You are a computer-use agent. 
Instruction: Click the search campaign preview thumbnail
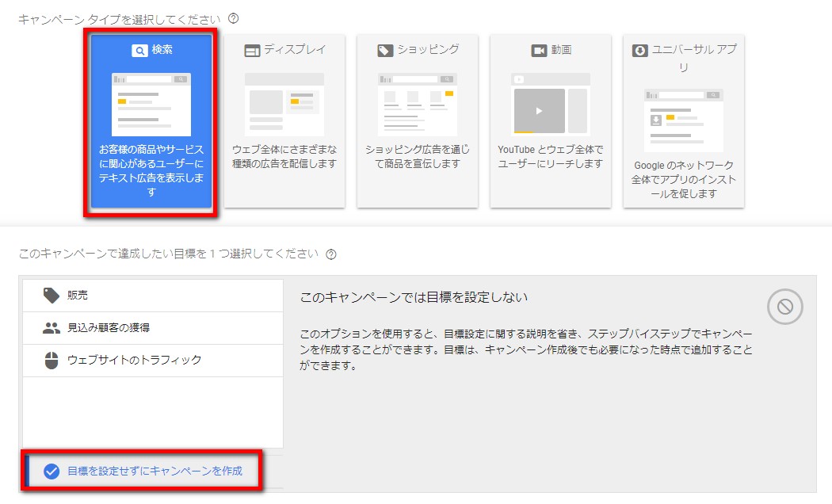click(151, 104)
